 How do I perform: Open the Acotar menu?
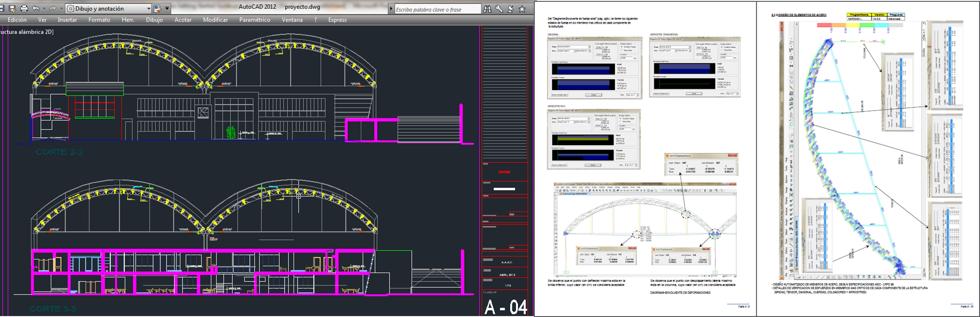click(x=183, y=20)
